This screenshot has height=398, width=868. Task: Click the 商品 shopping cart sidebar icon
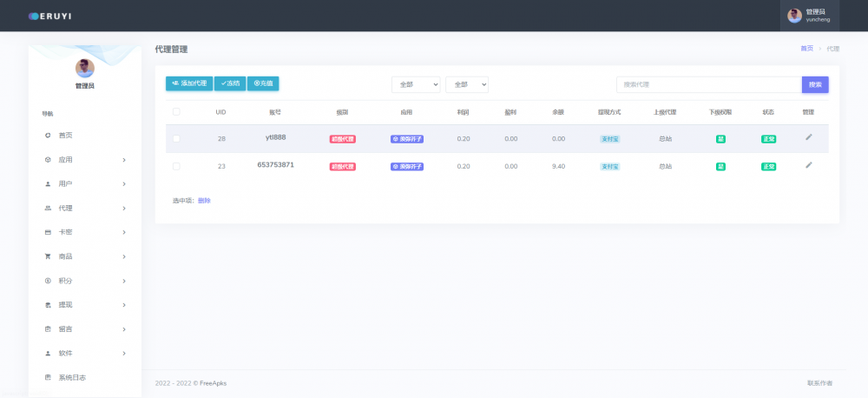[x=48, y=256]
